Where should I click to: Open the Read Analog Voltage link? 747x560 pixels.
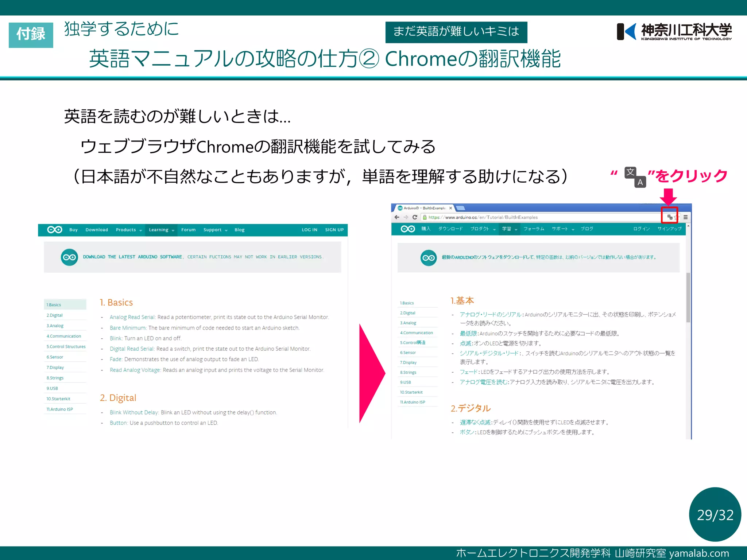[x=135, y=370]
